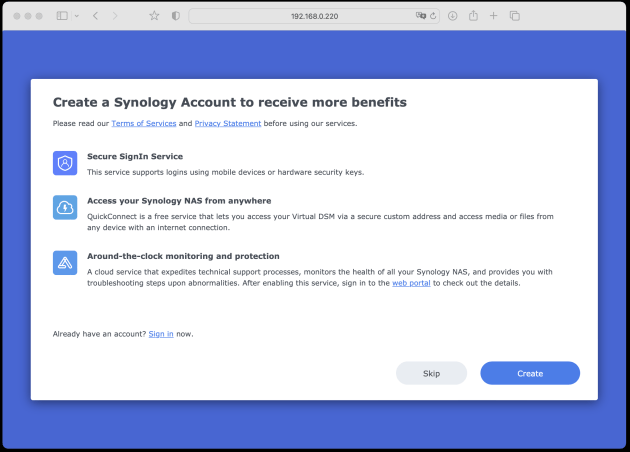Click the Secure SignIn shield icon

point(65,163)
